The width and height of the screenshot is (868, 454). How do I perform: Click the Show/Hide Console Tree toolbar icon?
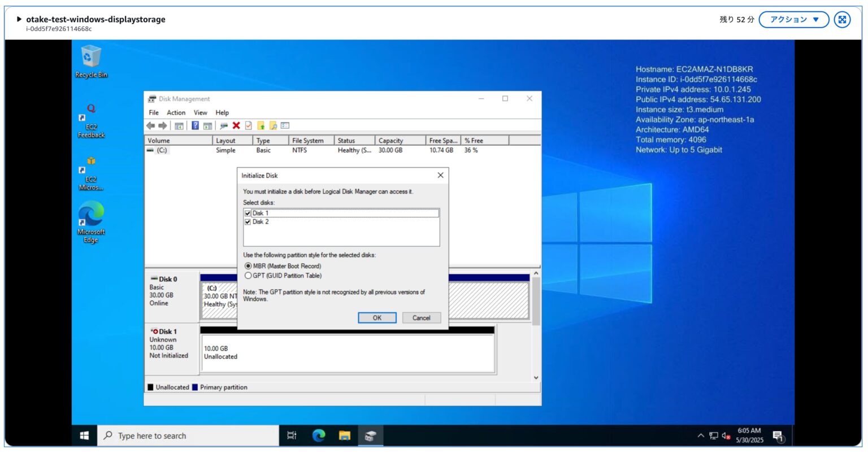tap(179, 126)
